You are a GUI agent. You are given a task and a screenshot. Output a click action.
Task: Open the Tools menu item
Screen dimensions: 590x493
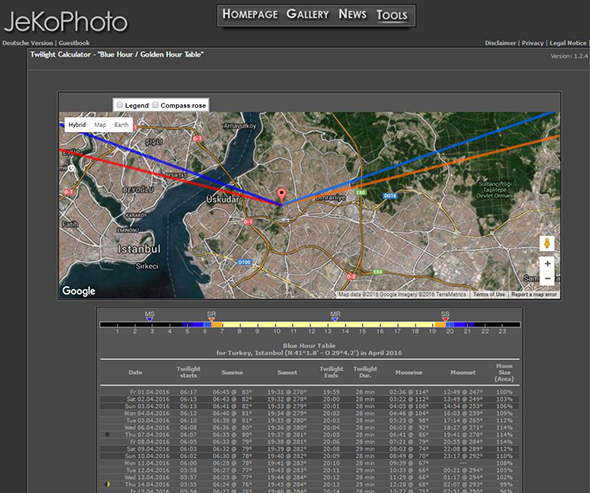[x=392, y=15]
